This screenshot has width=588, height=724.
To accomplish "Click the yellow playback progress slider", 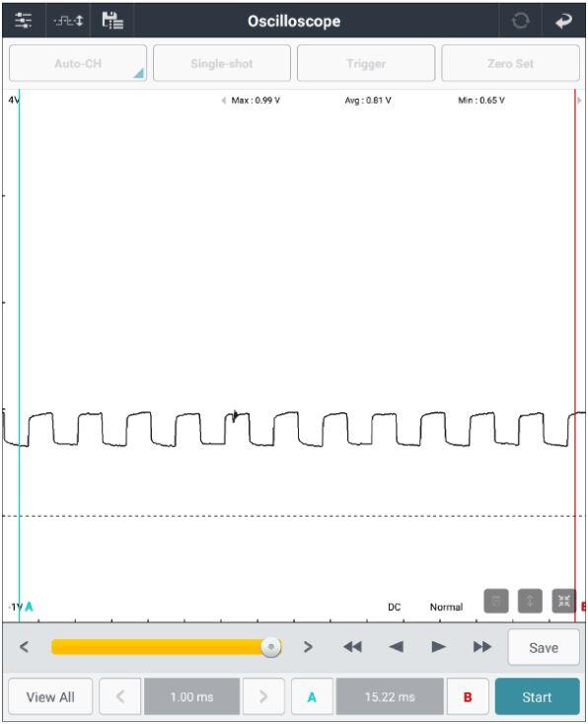I will (167, 647).
